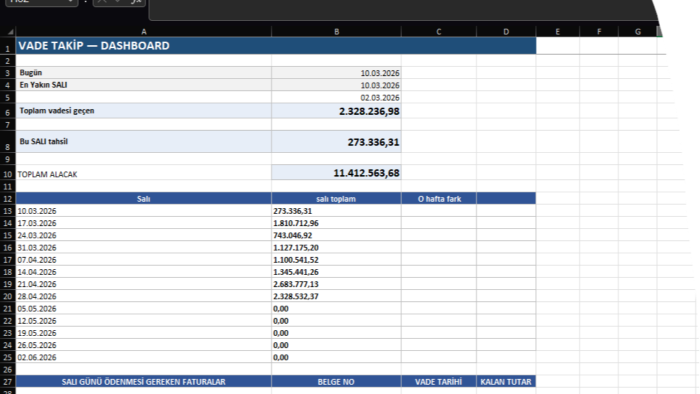Select the 24.03.2026 date cell
This screenshot has height=394, width=700.
click(x=144, y=235)
